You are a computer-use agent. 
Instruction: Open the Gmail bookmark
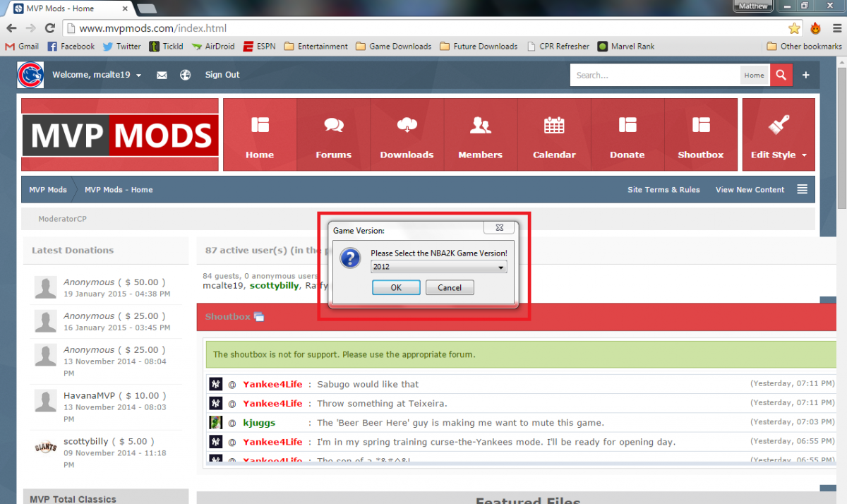(21, 47)
